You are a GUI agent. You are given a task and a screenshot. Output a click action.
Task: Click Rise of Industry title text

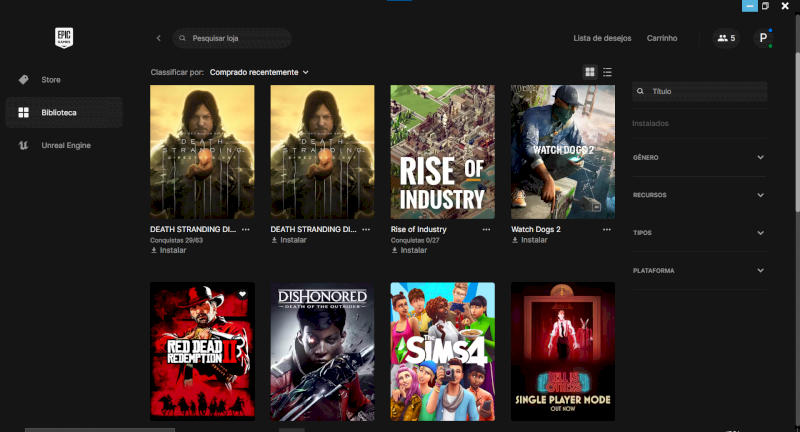click(418, 230)
